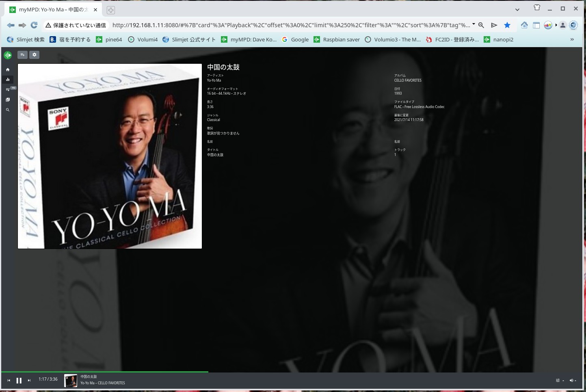This screenshot has width=586, height=392.
Task: Switch to the myMPD 中国の太鼓 tab
Action: [53, 9]
